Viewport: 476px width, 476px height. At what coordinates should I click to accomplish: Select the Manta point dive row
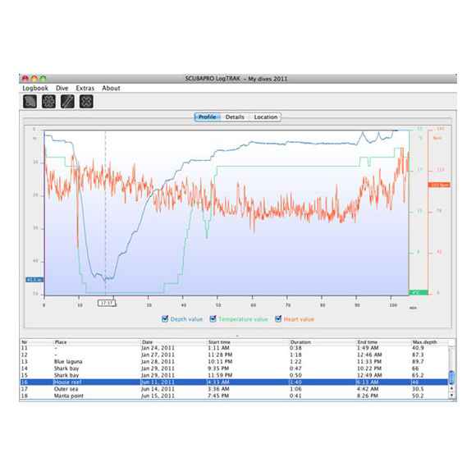click(x=235, y=396)
